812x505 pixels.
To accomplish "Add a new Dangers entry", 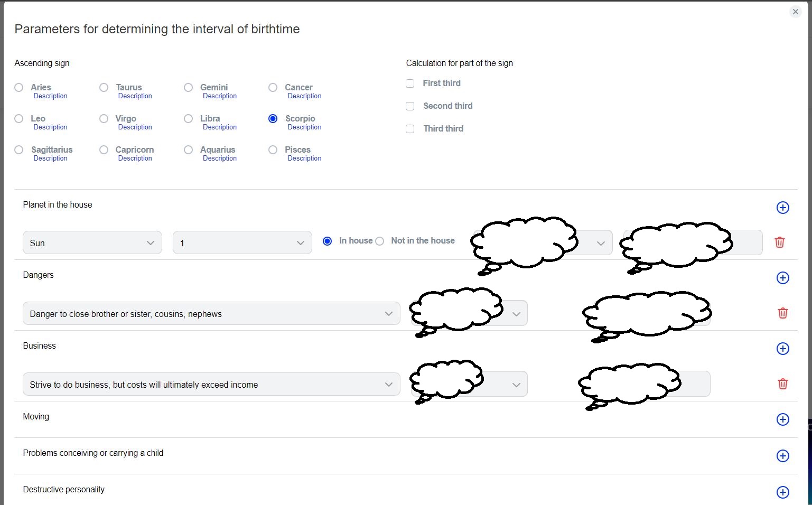I will coord(782,278).
